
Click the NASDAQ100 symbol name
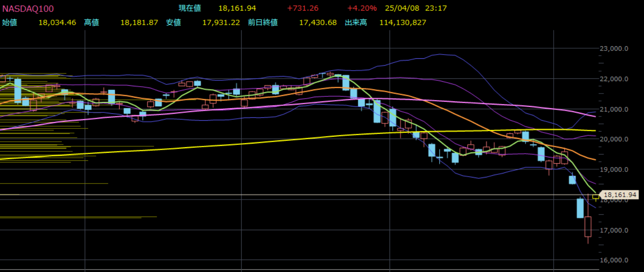(28, 8)
